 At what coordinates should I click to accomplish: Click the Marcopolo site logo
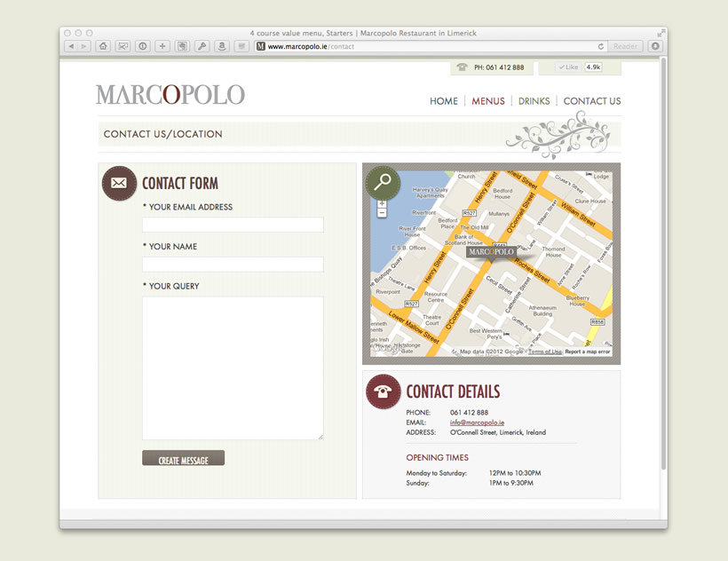click(170, 95)
